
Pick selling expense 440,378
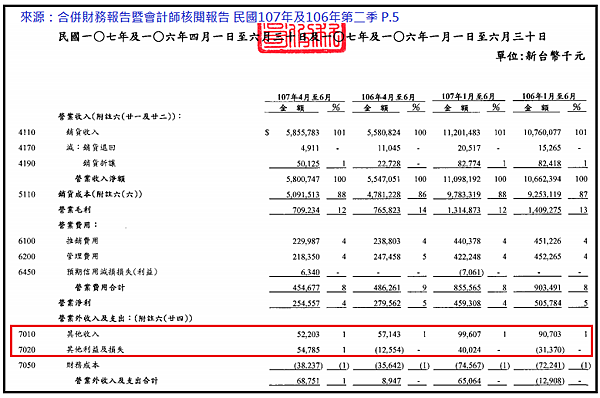[467, 241]
